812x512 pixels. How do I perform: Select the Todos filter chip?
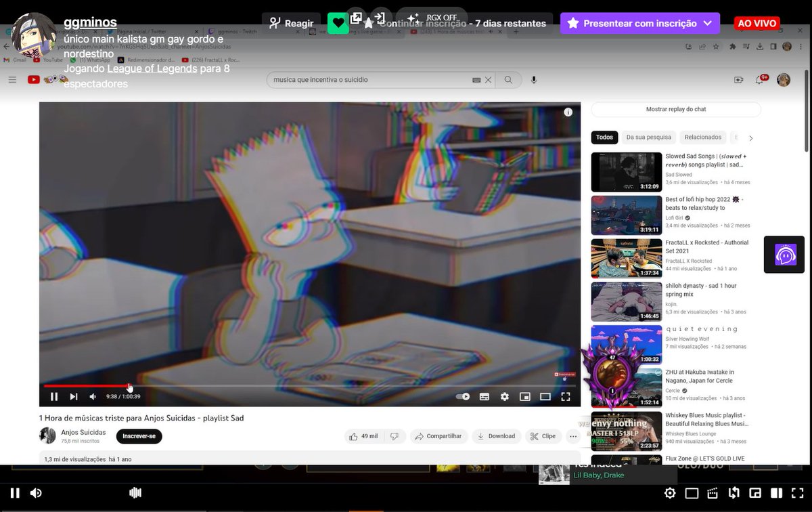pos(605,137)
